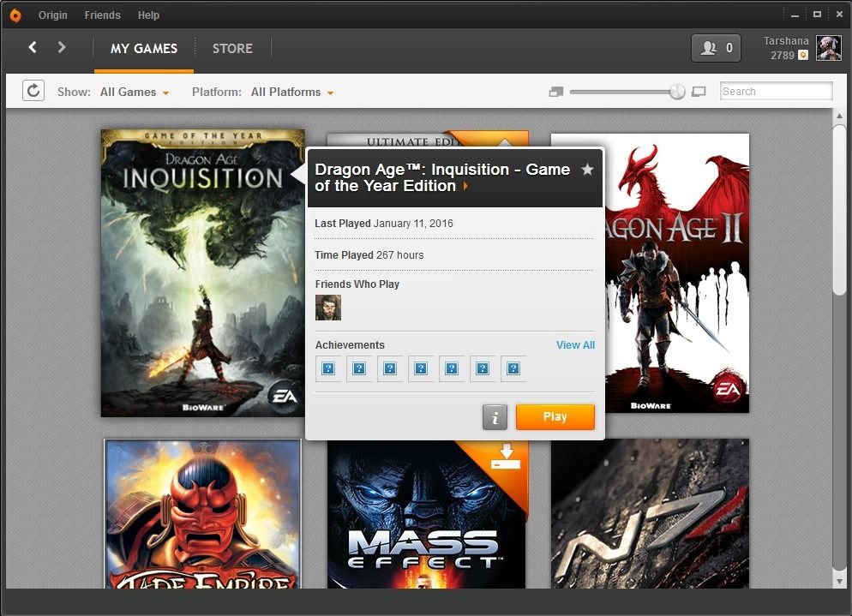Go back with the left arrow
Screen dimensions: 852x616
click(x=33, y=47)
